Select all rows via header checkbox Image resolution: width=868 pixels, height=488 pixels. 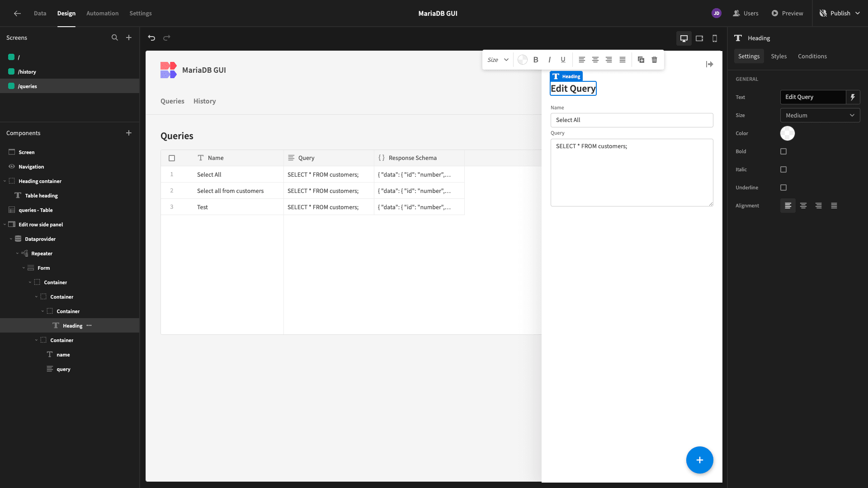point(172,158)
